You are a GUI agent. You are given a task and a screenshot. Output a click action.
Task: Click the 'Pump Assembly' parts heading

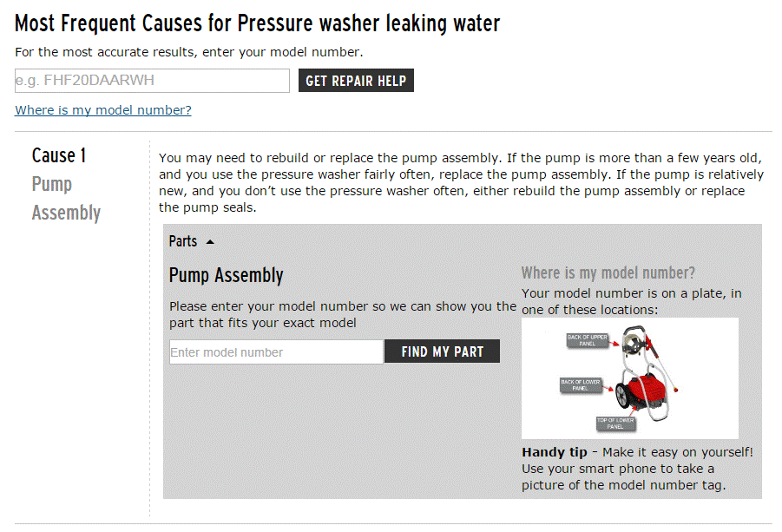(226, 275)
